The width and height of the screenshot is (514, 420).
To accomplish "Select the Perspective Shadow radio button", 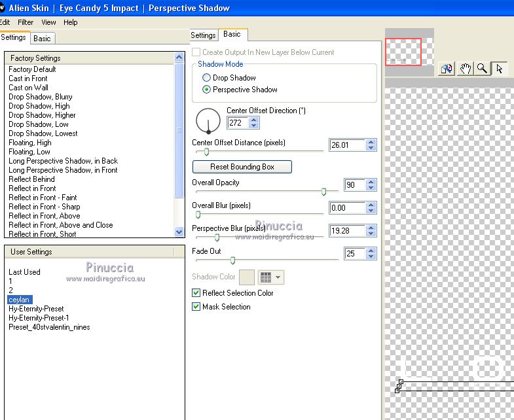I will pyautogui.click(x=206, y=90).
